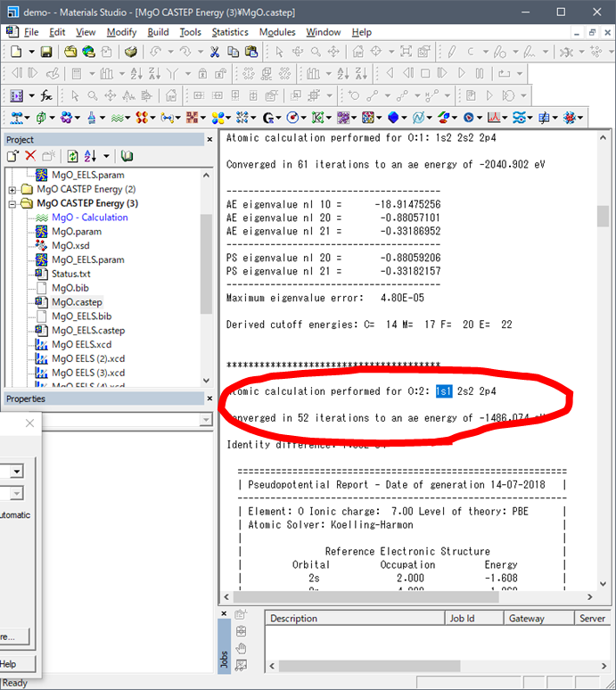Close the Jobs panel
The height and width of the screenshot is (690, 616).
[x=224, y=613]
